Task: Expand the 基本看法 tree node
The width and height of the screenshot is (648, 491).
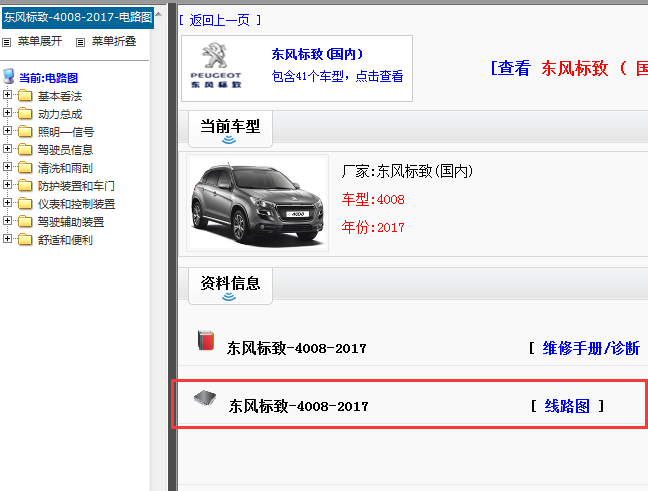Action: (x=7, y=95)
